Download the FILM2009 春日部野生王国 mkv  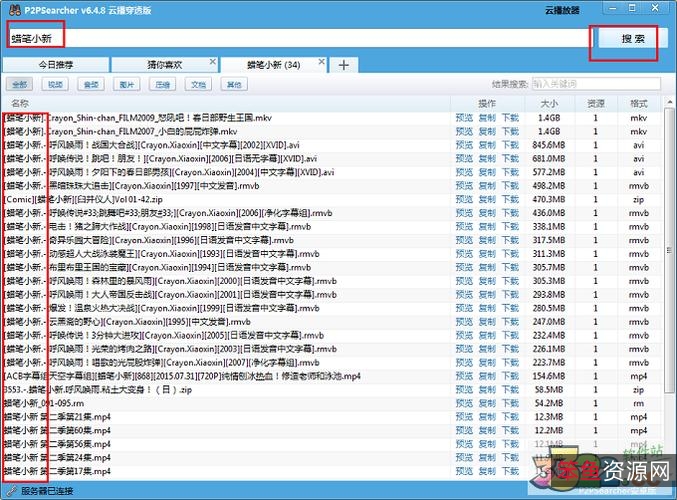click(x=510, y=117)
